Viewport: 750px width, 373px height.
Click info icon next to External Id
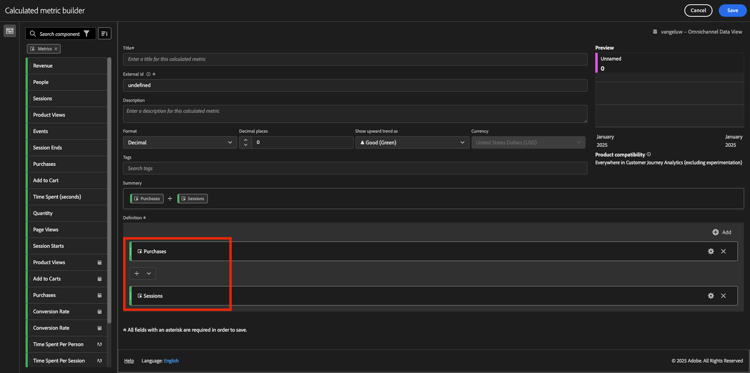coord(148,75)
